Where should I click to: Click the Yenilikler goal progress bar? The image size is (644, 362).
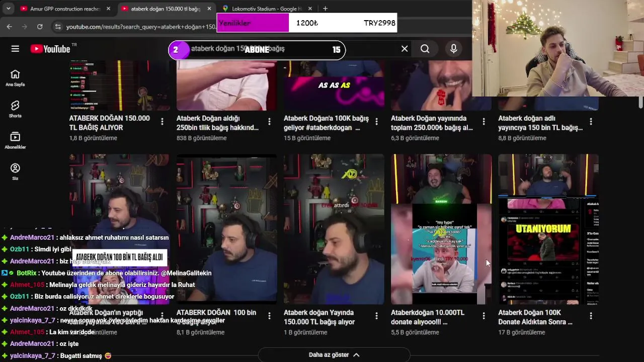(307, 23)
